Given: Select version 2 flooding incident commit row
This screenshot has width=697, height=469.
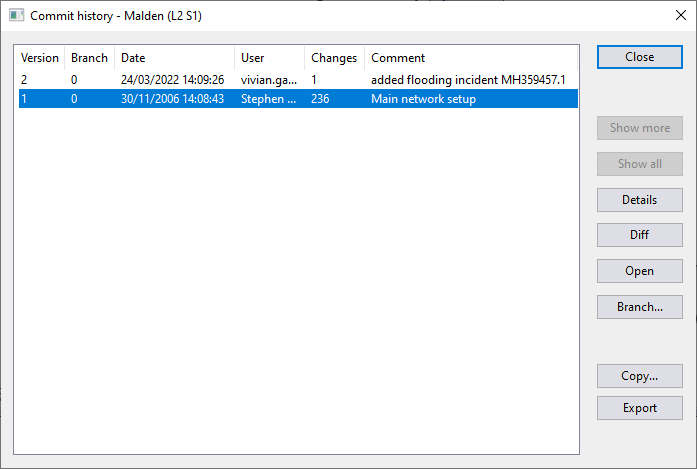Looking at the screenshot, I should coord(298,80).
